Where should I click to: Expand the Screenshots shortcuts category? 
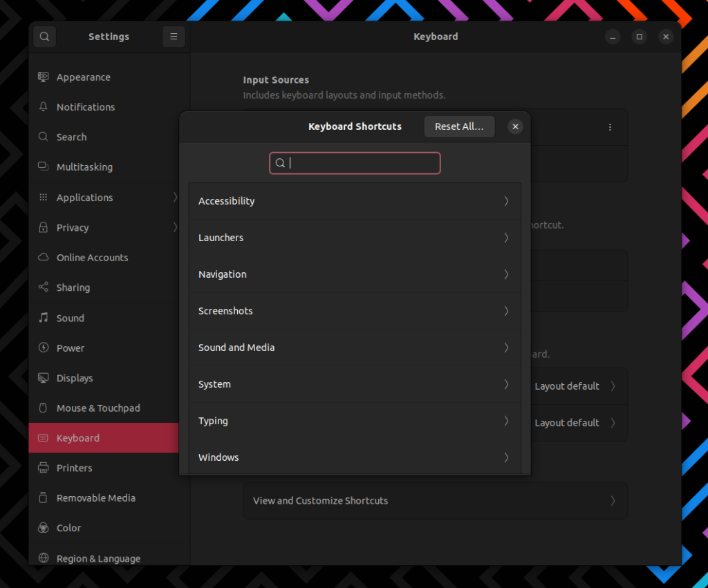pos(355,311)
